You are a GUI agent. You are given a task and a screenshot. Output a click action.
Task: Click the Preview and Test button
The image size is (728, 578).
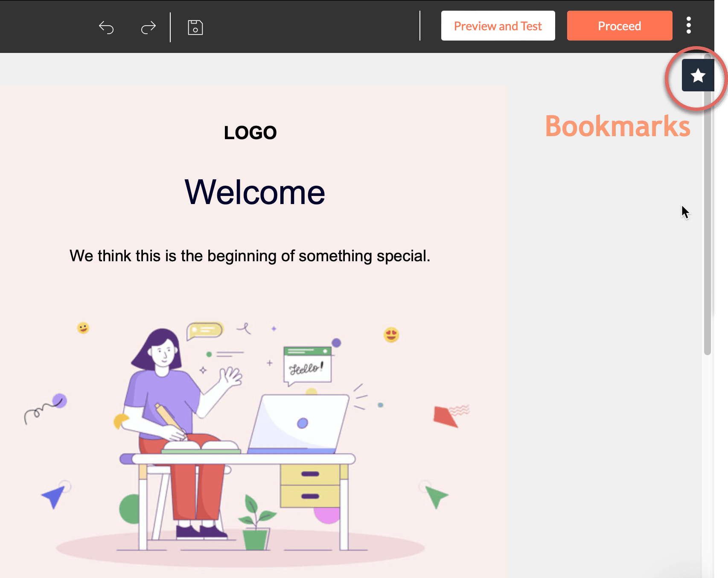498,26
